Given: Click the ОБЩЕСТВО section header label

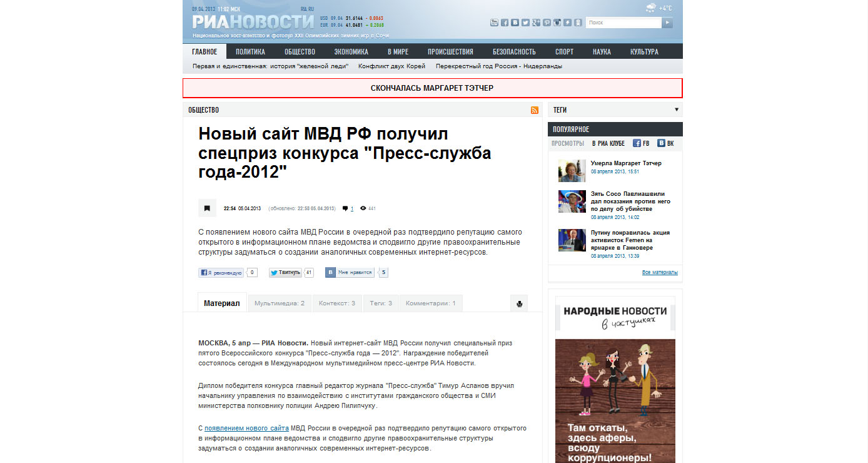Looking at the screenshot, I should click(203, 110).
